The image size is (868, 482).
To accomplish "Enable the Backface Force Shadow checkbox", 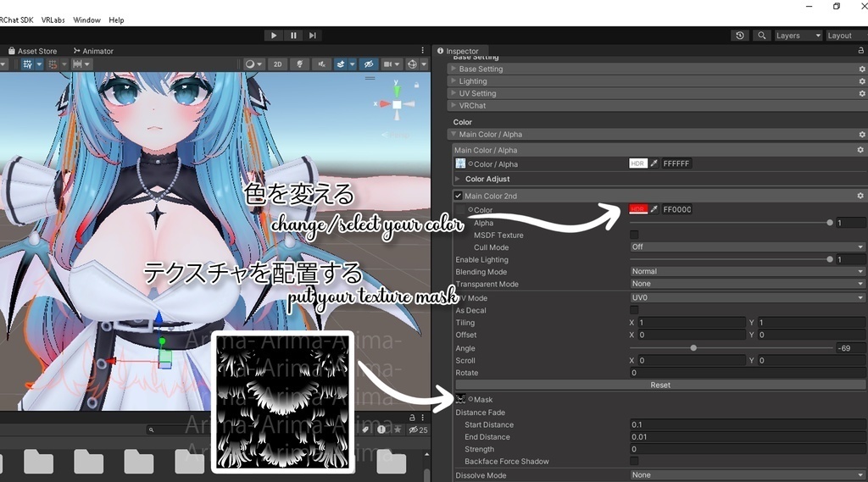I will click(634, 461).
